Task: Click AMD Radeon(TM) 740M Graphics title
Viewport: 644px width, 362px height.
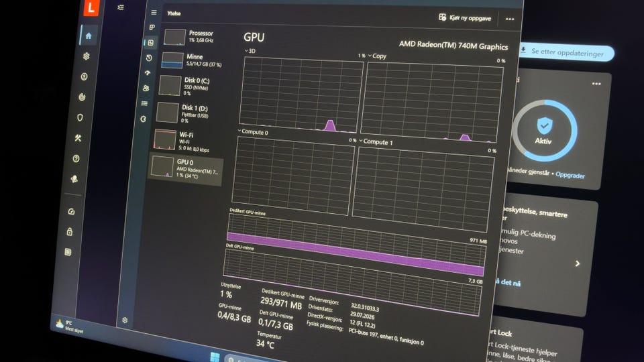Action: tap(453, 45)
